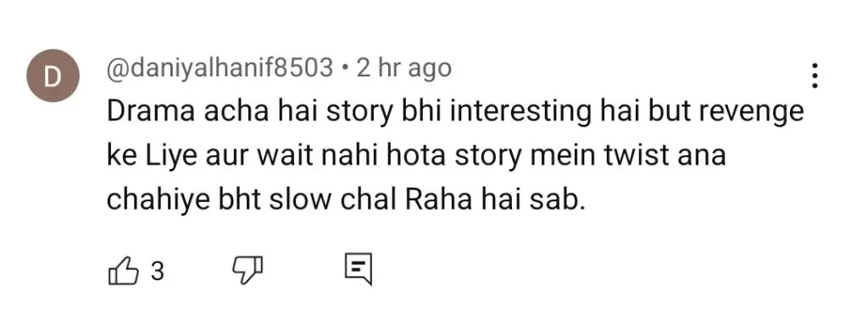Open the three-dot comment options menu
868x326 pixels.
(x=815, y=76)
